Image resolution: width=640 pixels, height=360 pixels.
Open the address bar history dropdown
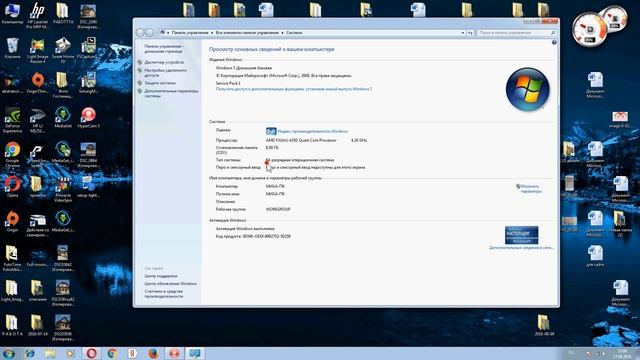pos(462,33)
